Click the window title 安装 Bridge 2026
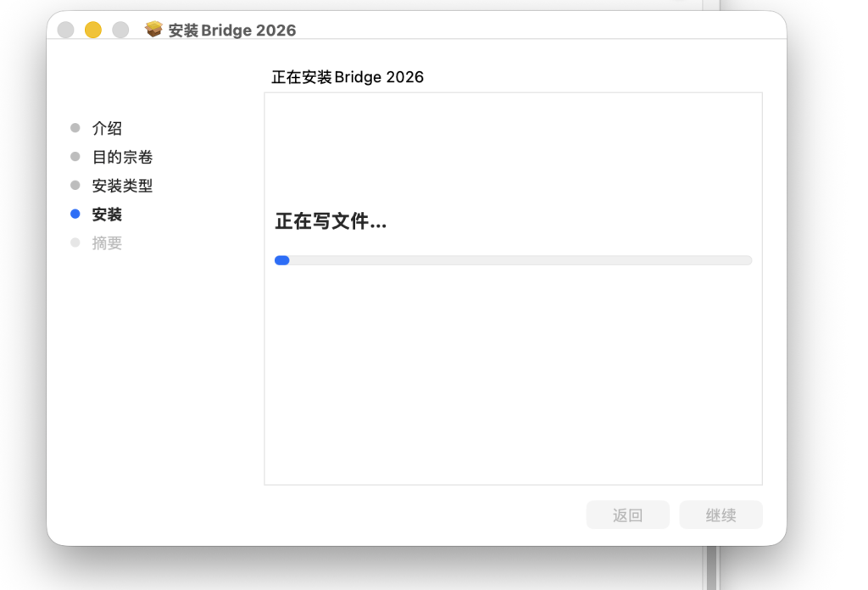The width and height of the screenshot is (868, 590). (x=232, y=31)
